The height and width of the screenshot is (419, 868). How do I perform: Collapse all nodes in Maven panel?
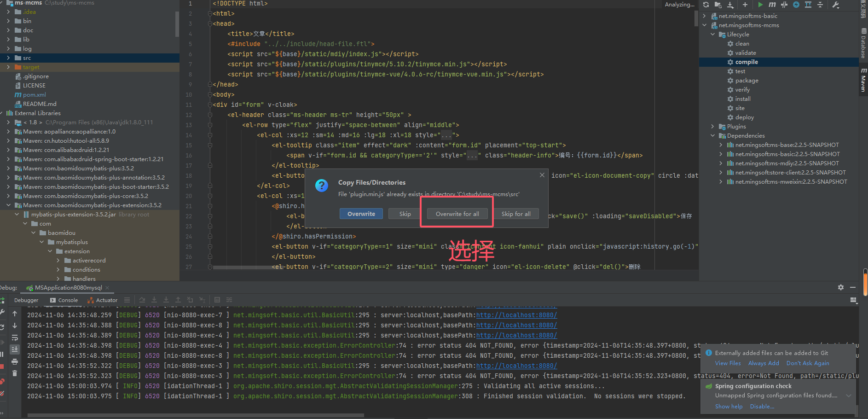(820, 5)
